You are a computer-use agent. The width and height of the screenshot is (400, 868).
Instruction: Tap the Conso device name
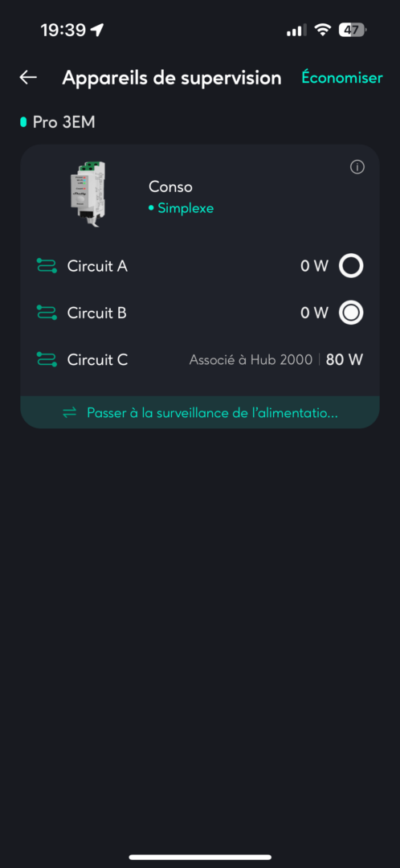point(170,187)
